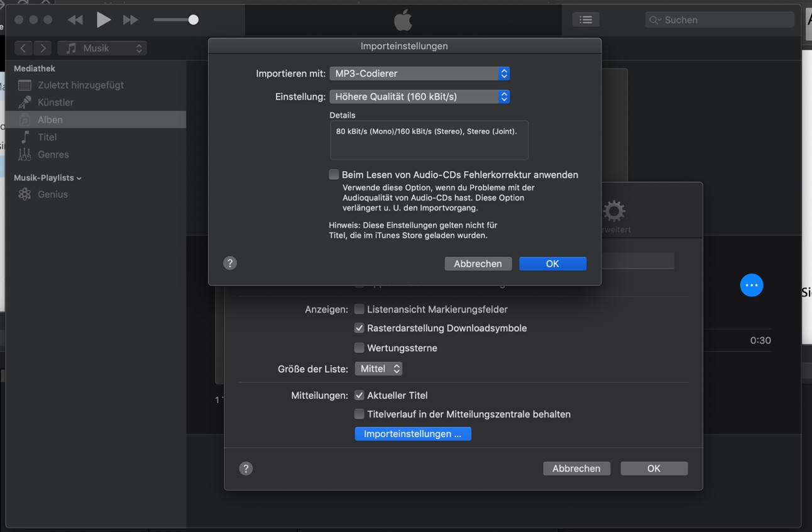
Task: Open the list view icon button
Action: [x=585, y=20]
